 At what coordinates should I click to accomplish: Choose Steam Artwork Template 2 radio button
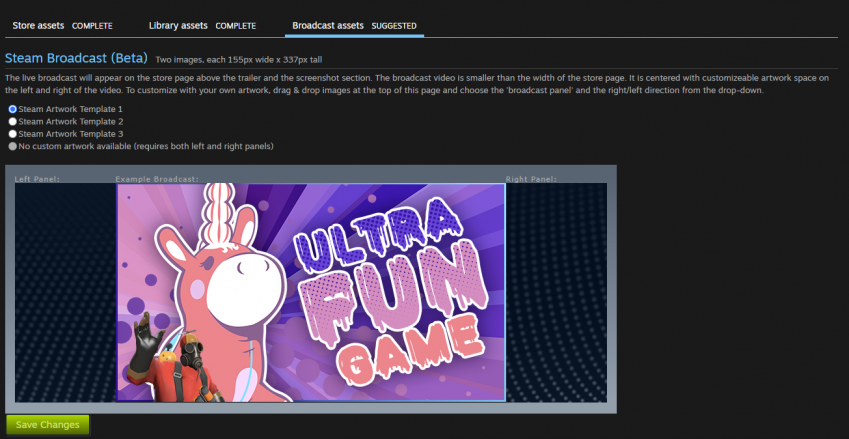pyautogui.click(x=12, y=121)
